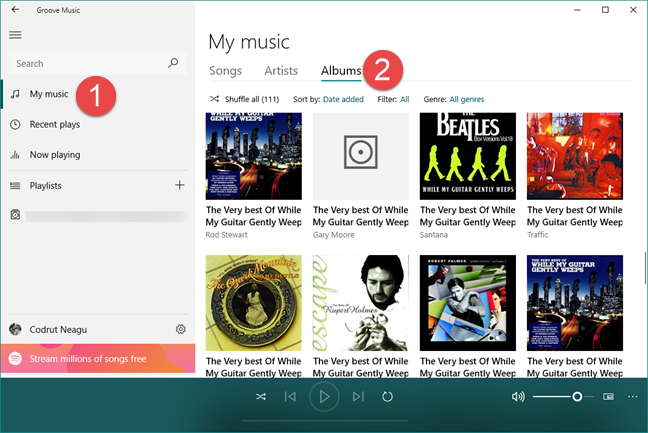The height and width of the screenshot is (433, 648).
Task: Click the clock icon beside Recent plays
Action: (x=15, y=124)
